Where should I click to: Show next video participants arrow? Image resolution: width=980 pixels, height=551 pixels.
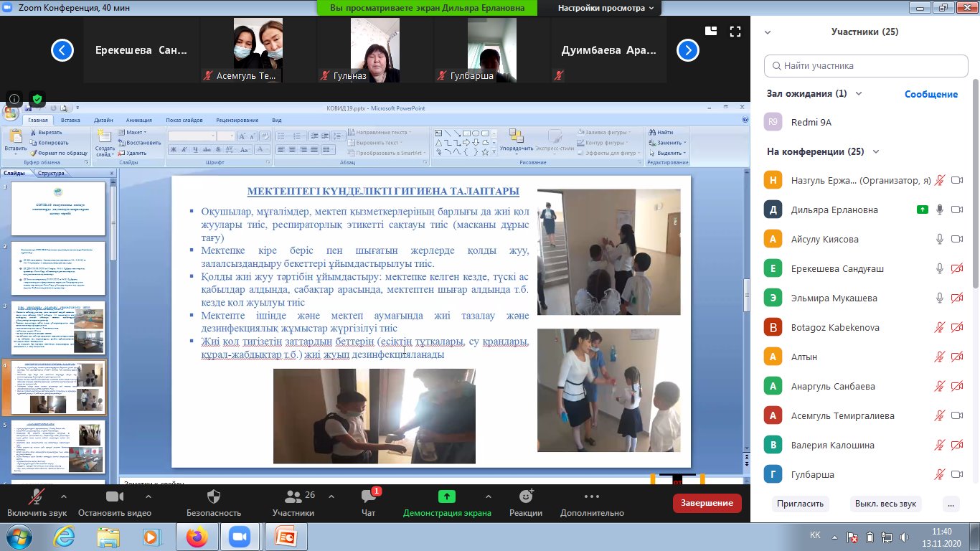pyautogui.click(x=688, y=50)
